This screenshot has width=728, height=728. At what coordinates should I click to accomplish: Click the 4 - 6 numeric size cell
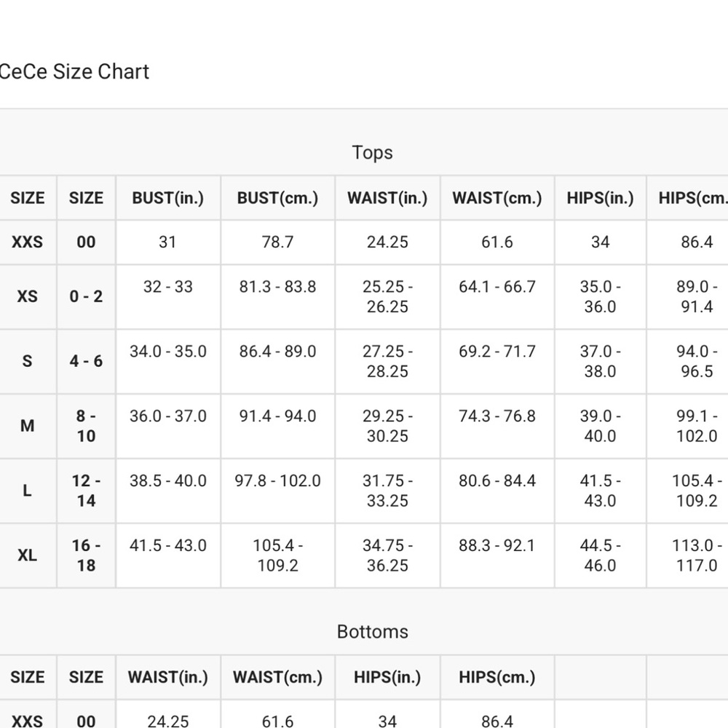87,361
